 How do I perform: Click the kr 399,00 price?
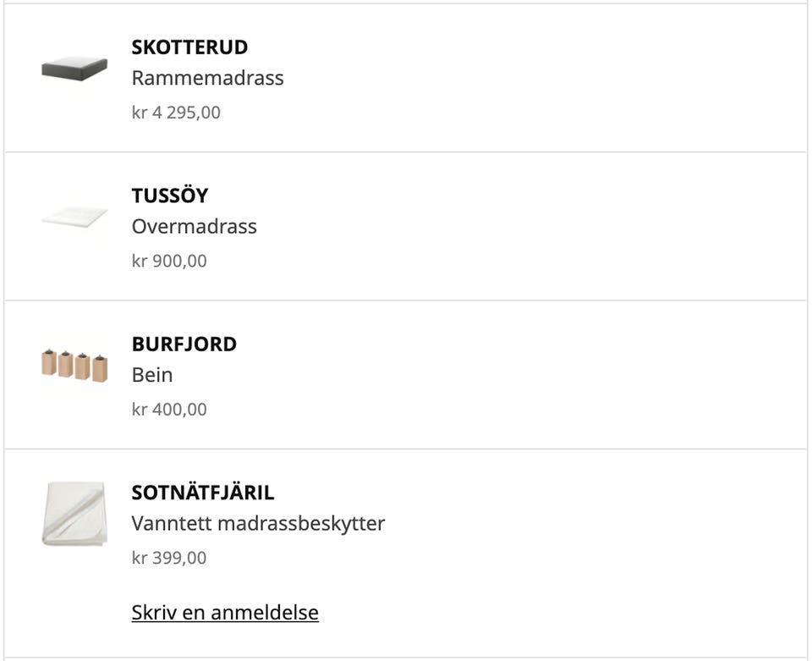(169, 558)
